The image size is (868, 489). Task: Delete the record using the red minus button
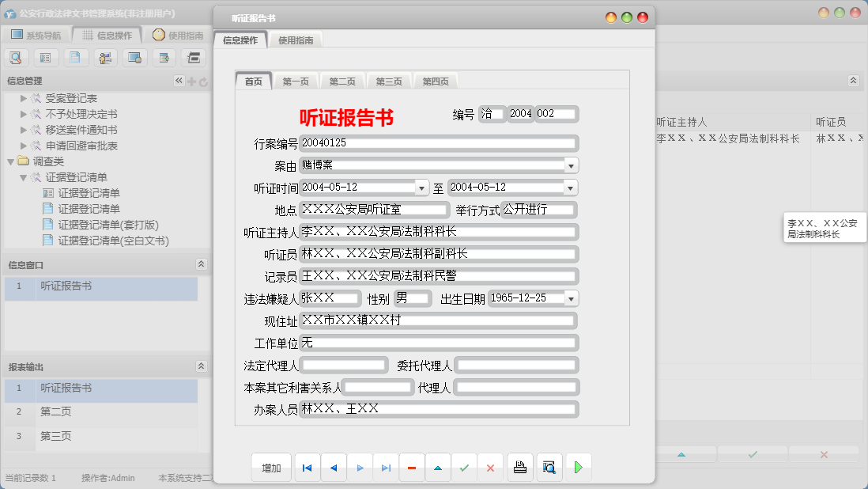pyautogui.click(x=411, y=467)
